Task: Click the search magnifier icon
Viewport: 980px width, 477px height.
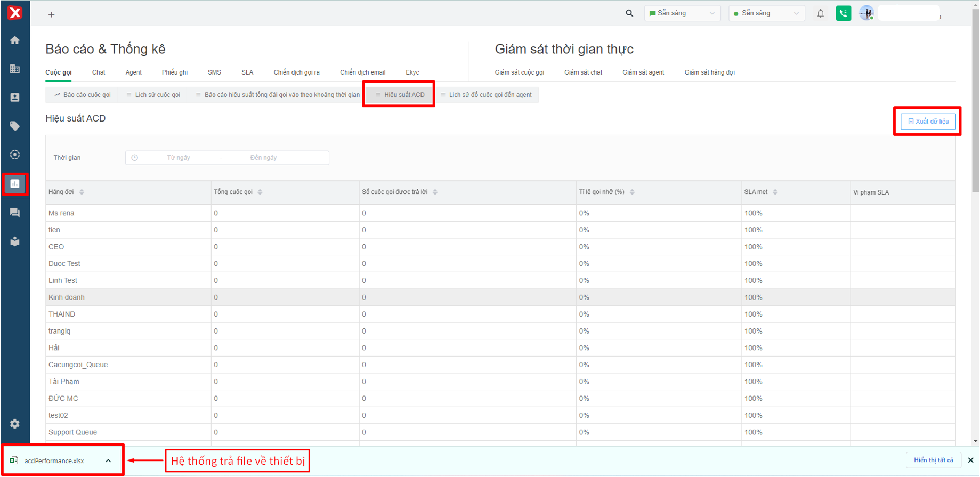Action: point(629,13)
